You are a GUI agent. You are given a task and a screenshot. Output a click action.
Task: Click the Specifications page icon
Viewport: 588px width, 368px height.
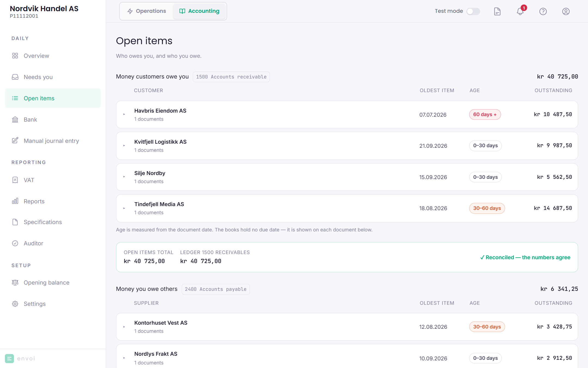15,222
